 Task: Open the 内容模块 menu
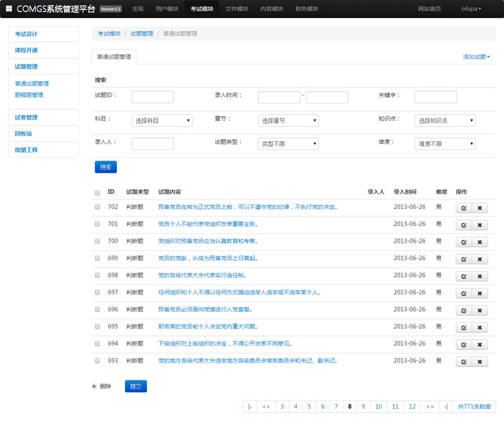pos(272,9)
